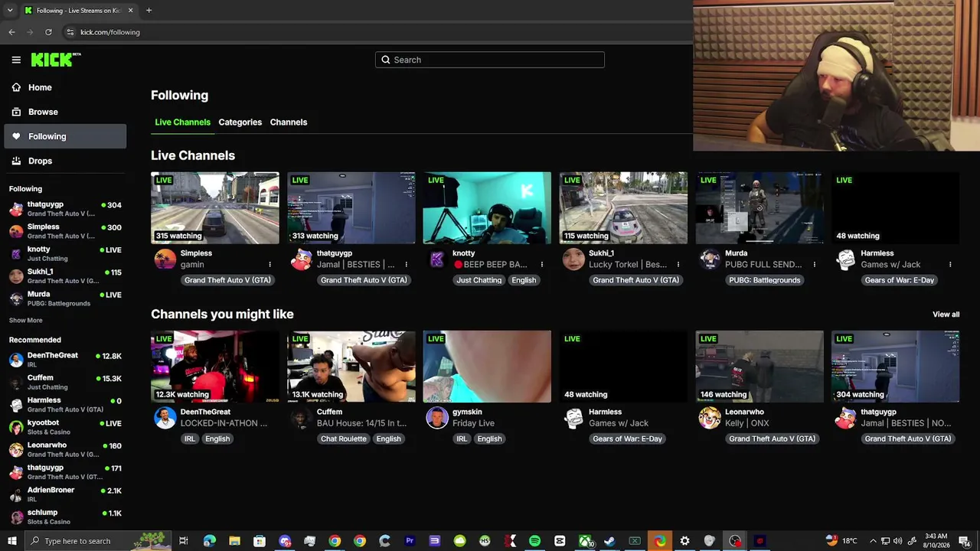Click the Windows taskbar search box

[x=97, y=541]
